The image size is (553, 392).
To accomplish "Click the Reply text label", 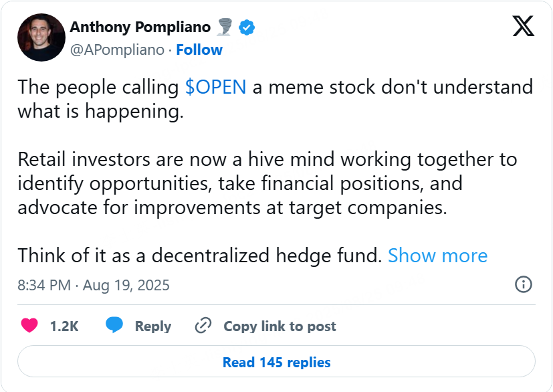I will tap(153, 326).
